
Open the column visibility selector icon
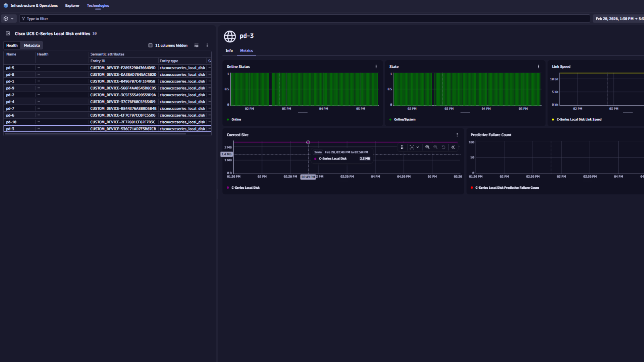[150, 45]
